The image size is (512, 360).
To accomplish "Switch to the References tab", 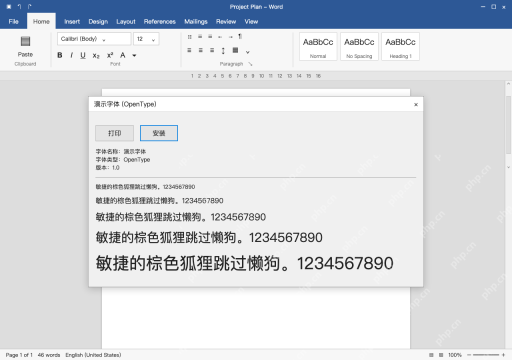I will [160, 21].
